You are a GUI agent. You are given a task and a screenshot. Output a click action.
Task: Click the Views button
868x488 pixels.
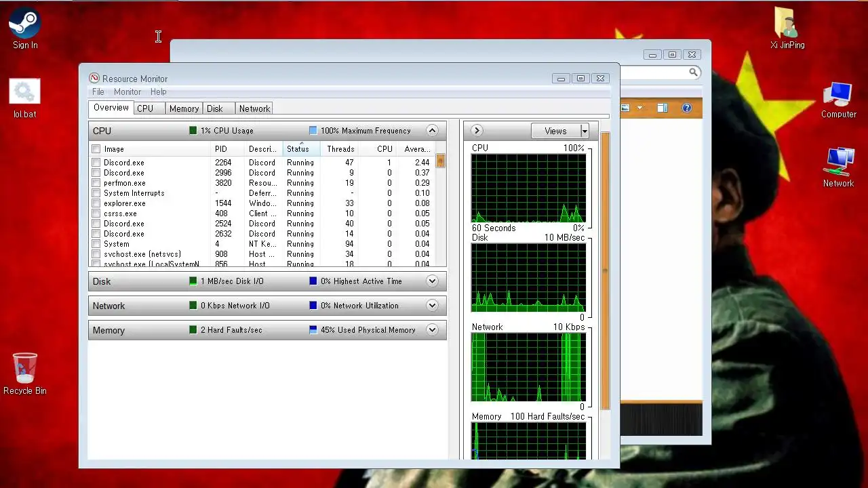(x=555, y=131)
